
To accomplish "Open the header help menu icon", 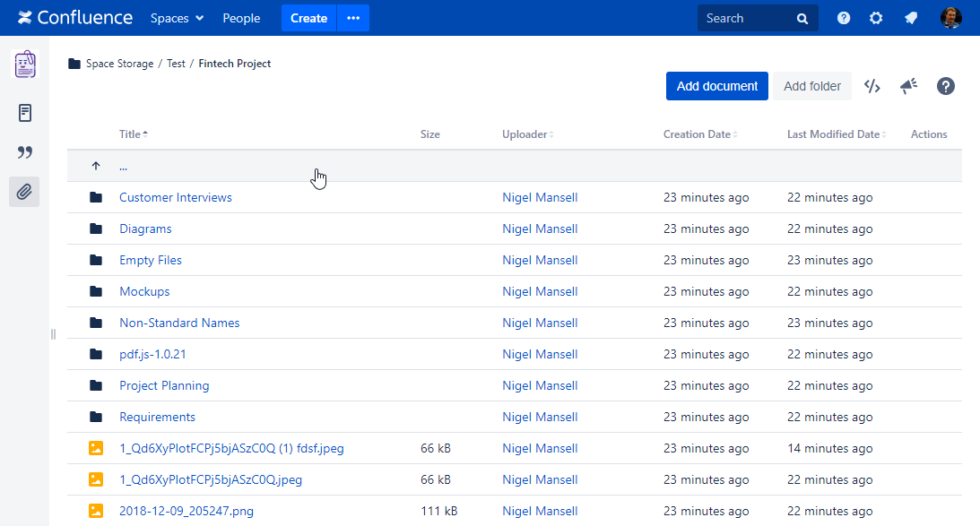I will click(844, 18).
